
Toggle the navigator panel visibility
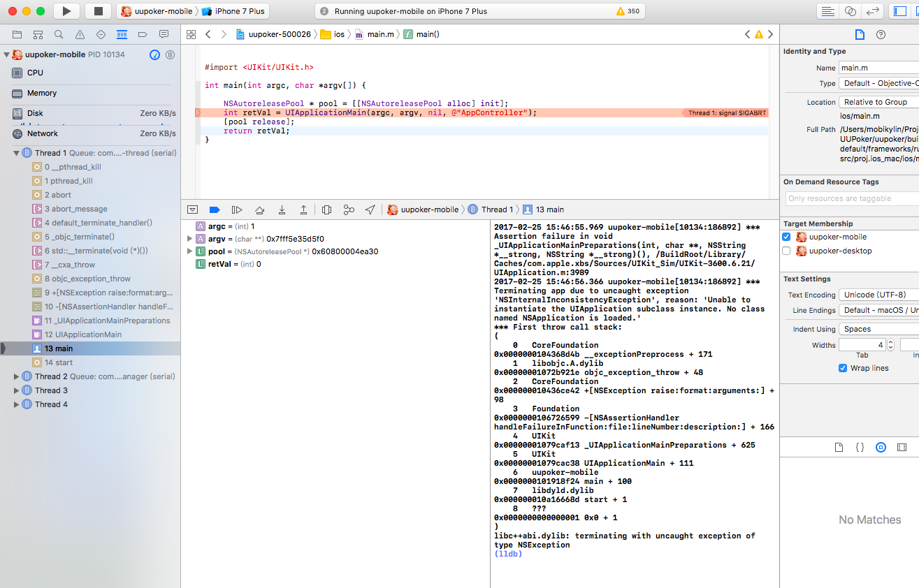pyautogui.click(x=899, y=11)
